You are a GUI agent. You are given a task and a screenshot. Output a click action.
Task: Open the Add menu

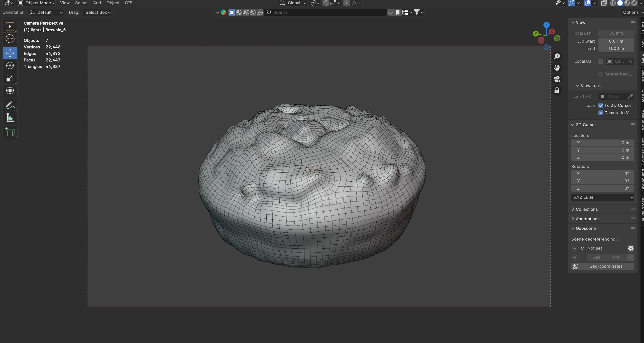(97, 3)
